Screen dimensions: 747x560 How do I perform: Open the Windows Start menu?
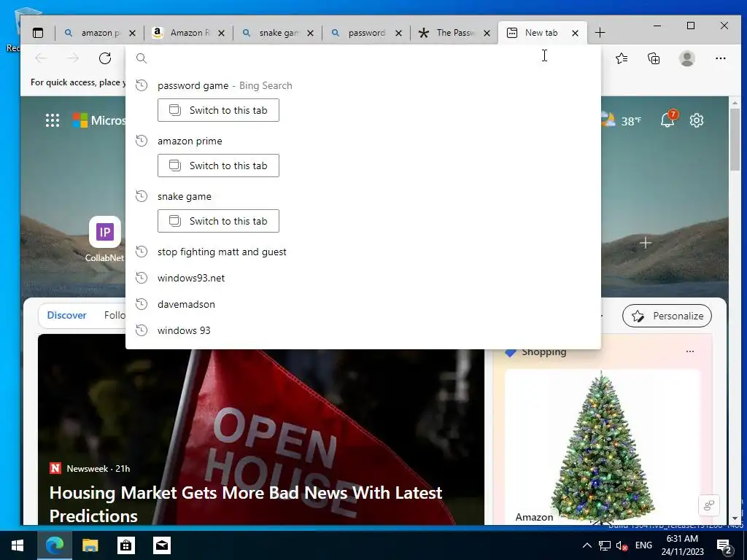(18, 545)
